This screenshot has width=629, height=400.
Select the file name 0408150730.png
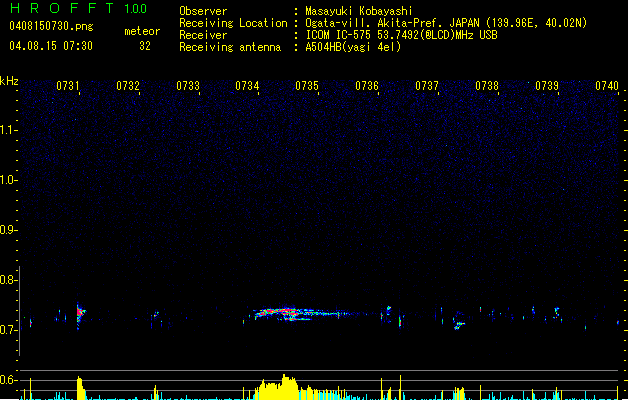[x=51, y=26]
